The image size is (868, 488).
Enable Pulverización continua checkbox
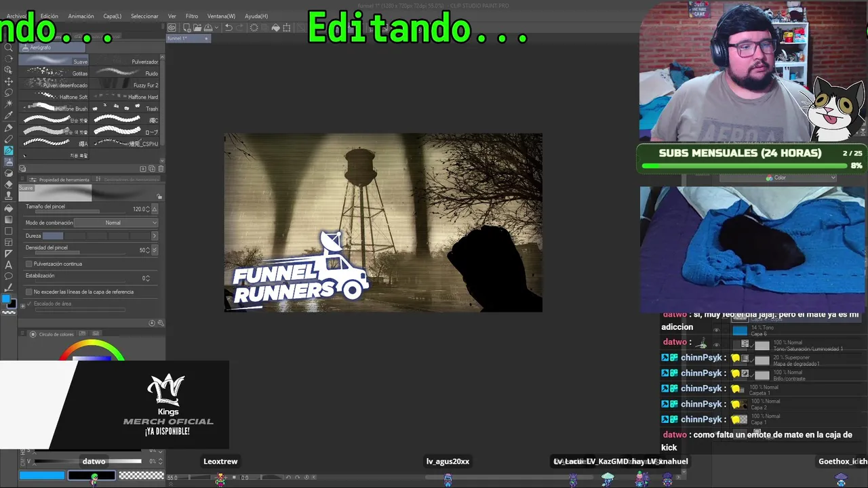click(x=28, y=264)
